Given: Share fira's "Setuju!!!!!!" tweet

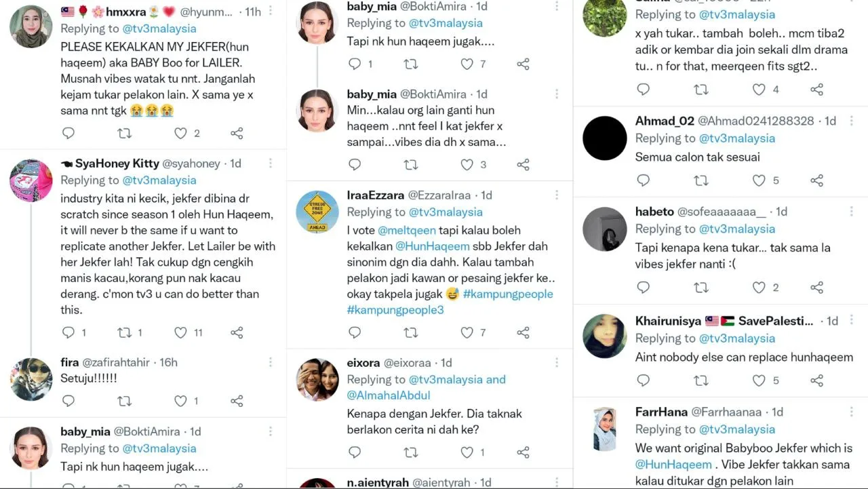Looking at the screenshot, I should (x=237, y=401).
